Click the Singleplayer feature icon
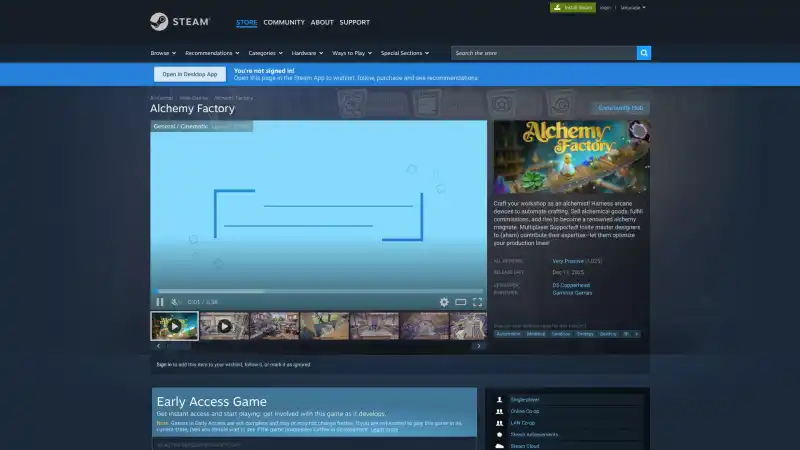800x450 pixels. point(499,399)
